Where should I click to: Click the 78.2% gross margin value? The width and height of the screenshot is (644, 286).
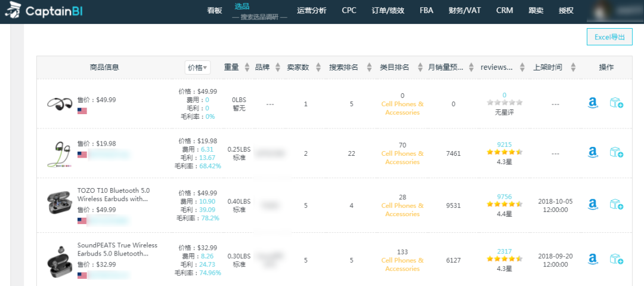pyautogui.click(x=210, y=218)
